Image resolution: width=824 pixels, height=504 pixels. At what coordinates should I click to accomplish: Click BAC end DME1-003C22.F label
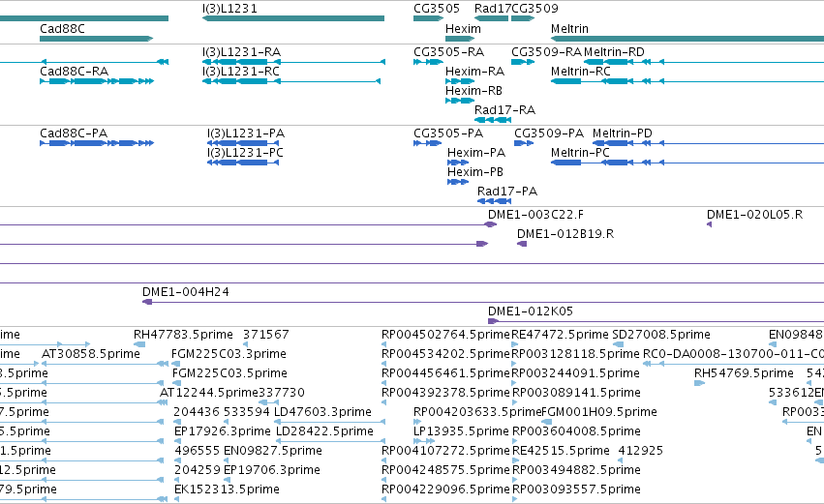(535, 215)
